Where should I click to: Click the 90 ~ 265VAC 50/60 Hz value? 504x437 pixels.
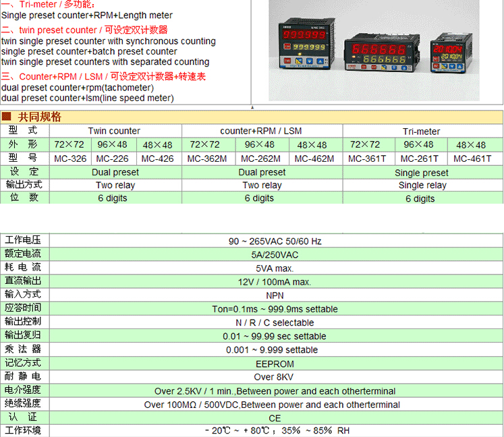275,241
